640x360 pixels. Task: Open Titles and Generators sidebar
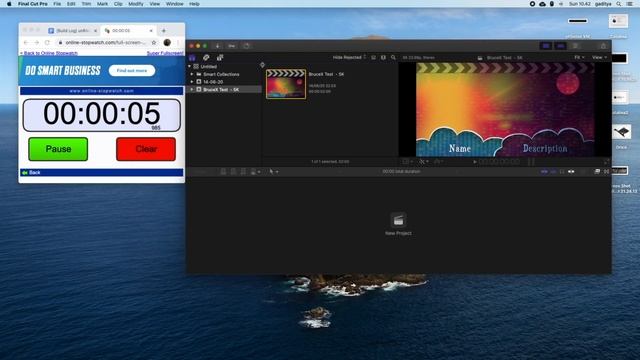coord(220,58)
